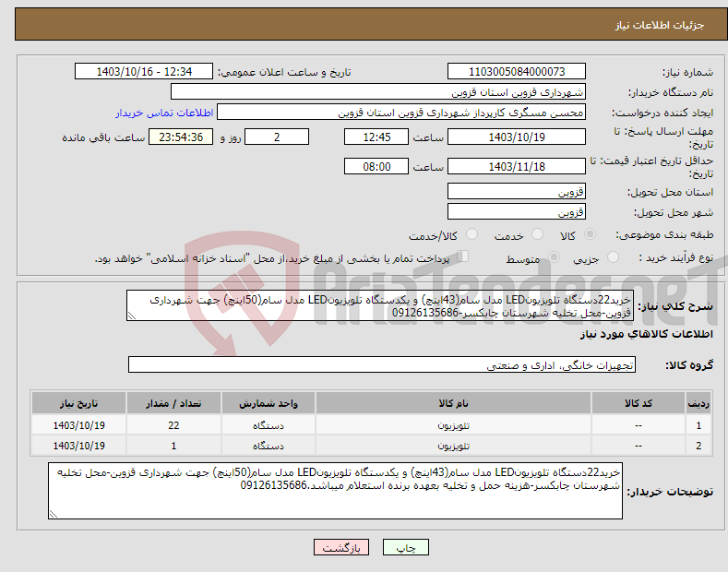Click the remaining time 23:54:36 field
The height and width of the screenshot is (572, 728).
coord(181,137)
